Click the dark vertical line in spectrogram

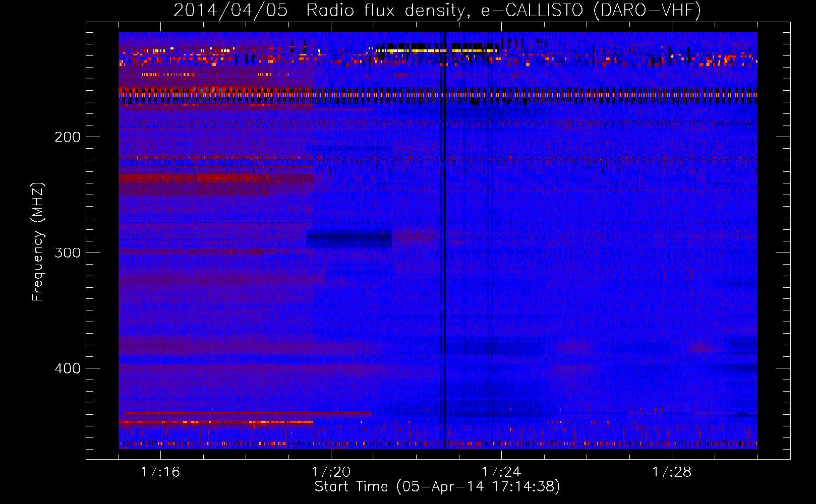click(444, 240)
